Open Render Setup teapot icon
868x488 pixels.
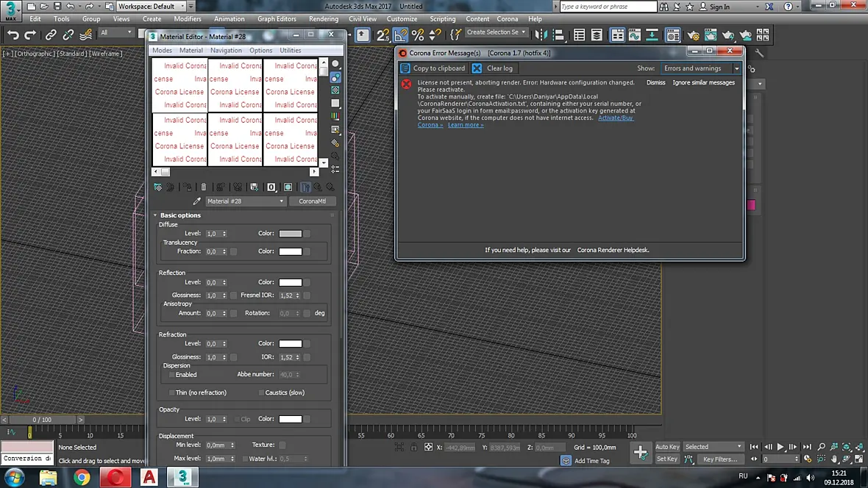point(693,35)
